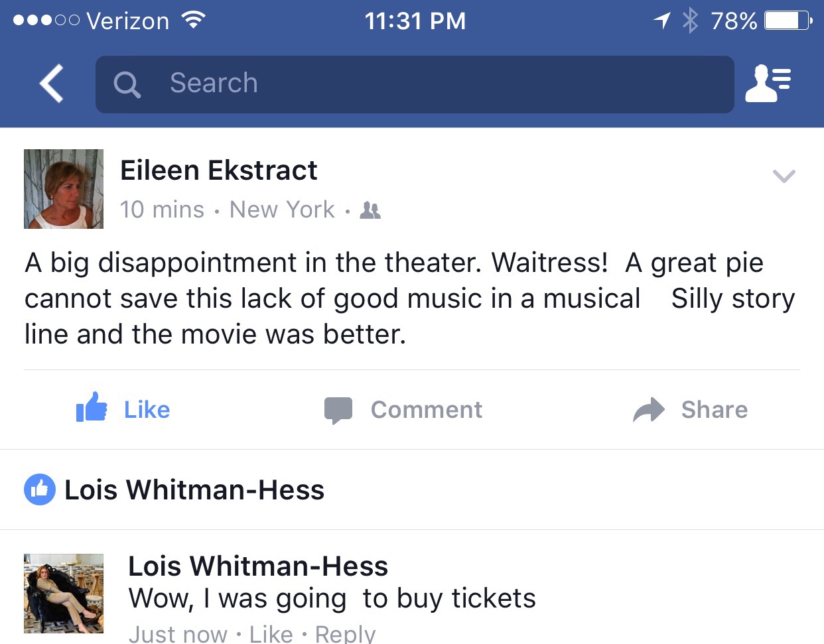This screenshot has height=644, width=824.
Task: Click the search magnifier icon
Action: [x=127, y=84]
